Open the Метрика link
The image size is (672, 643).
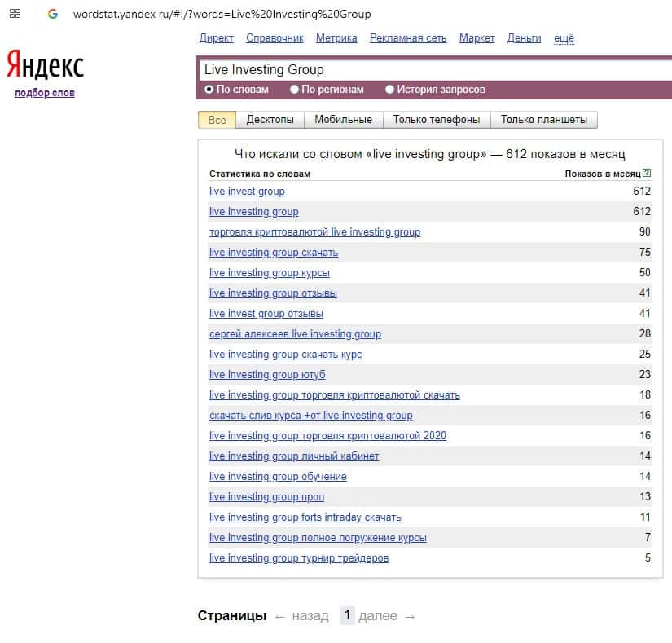[x=336, y=38]
